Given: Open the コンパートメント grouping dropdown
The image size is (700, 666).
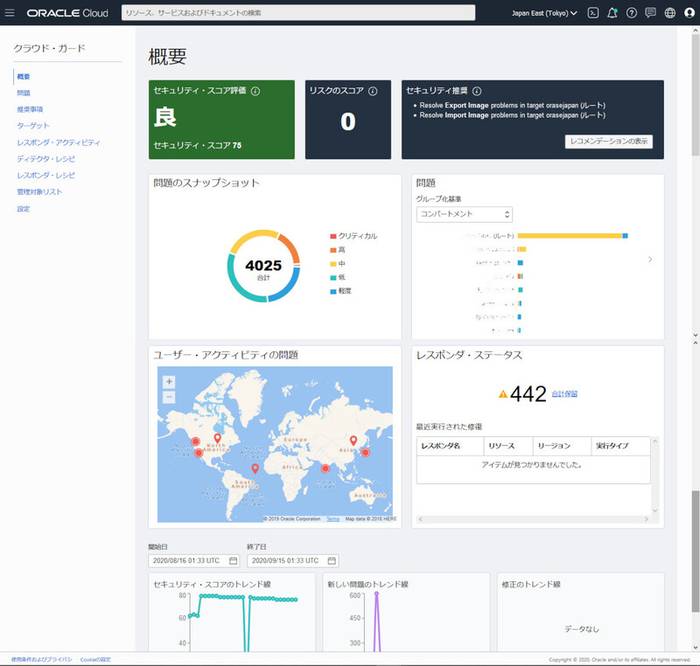Looking at the screenshot, I should 464,214.
